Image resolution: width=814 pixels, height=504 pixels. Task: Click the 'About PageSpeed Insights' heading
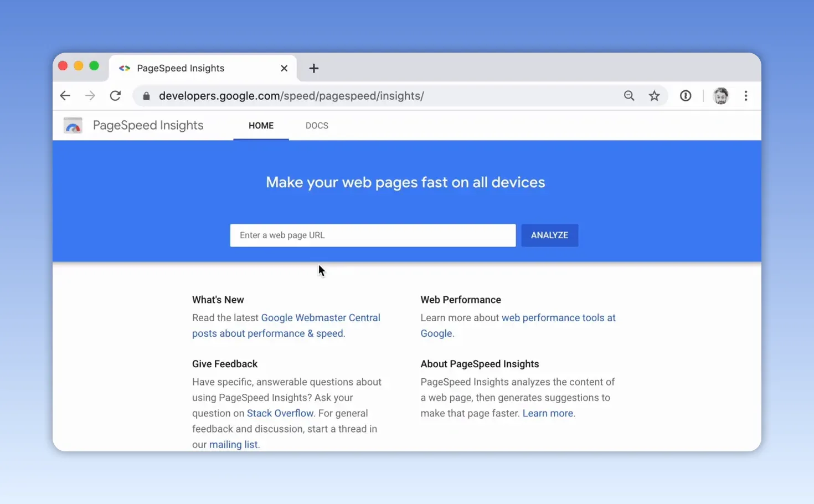coord(480,364)
